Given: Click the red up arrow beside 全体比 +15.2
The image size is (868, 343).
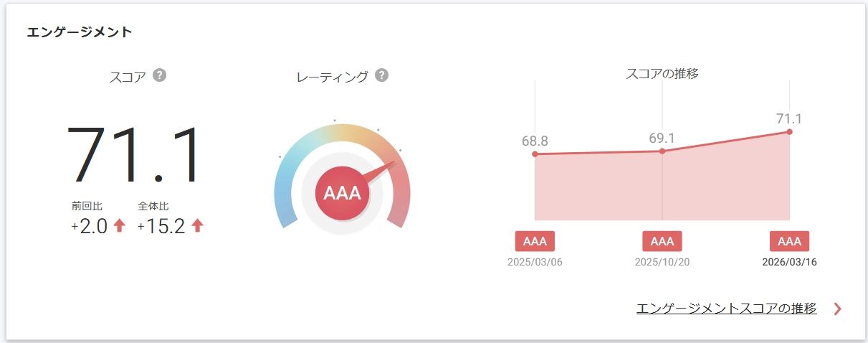Looking at the screenshot, I should click(198, 226).
